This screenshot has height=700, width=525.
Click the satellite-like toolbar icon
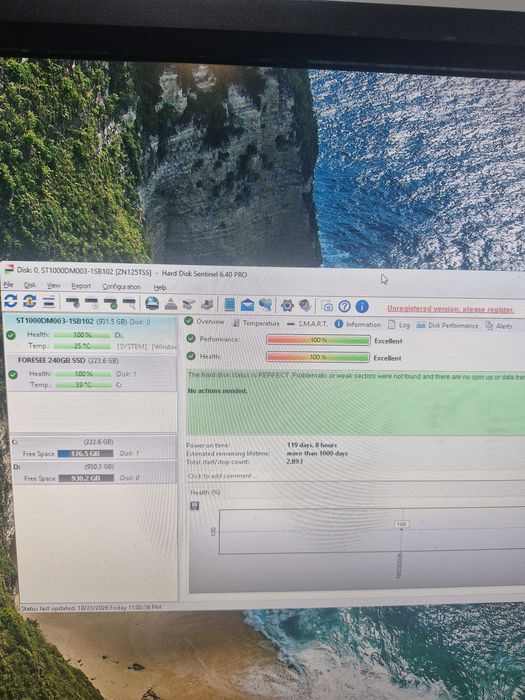click(188, 305)
